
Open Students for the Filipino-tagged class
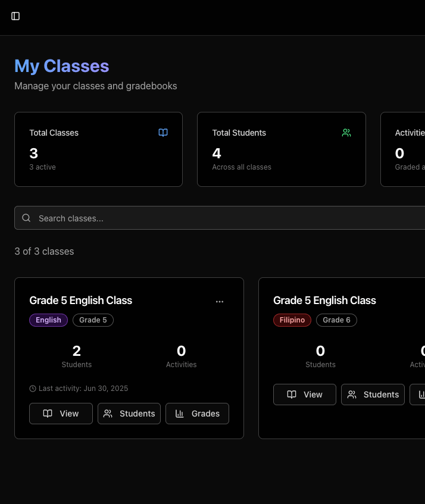click(x=373, y=395)
